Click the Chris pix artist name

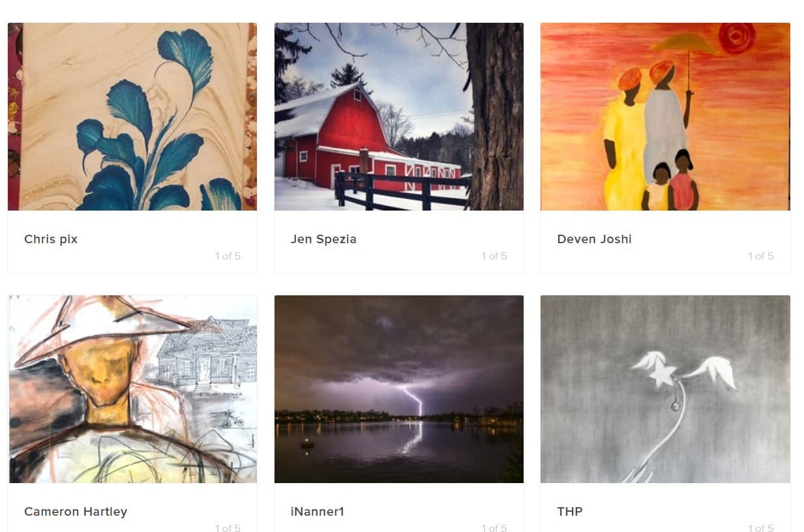pos(51,239)
